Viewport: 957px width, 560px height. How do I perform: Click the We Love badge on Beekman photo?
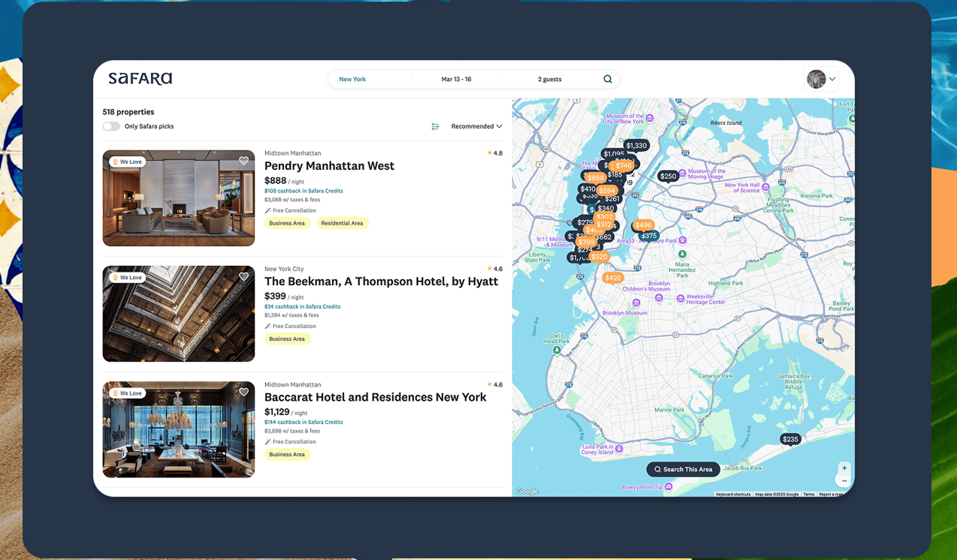(127, 277)
